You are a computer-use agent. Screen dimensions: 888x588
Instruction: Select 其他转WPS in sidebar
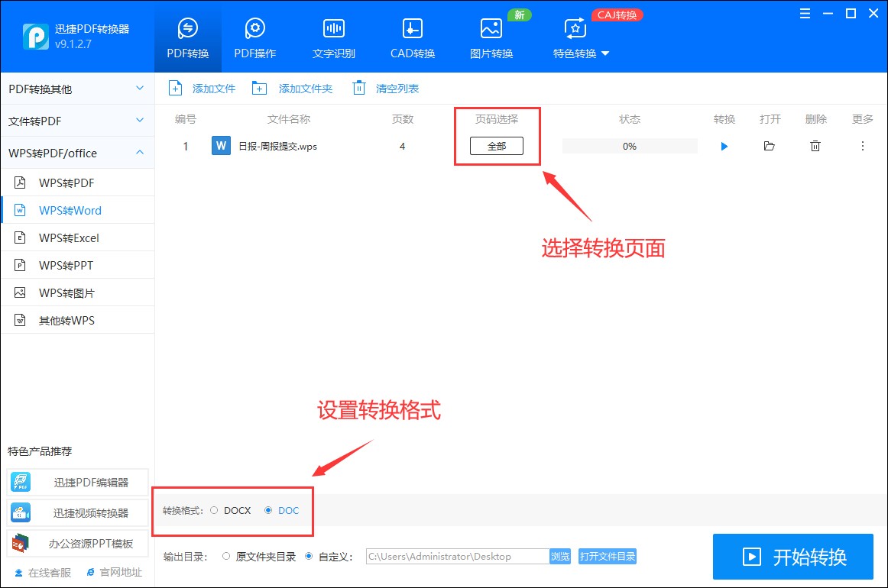click(77, 320)
